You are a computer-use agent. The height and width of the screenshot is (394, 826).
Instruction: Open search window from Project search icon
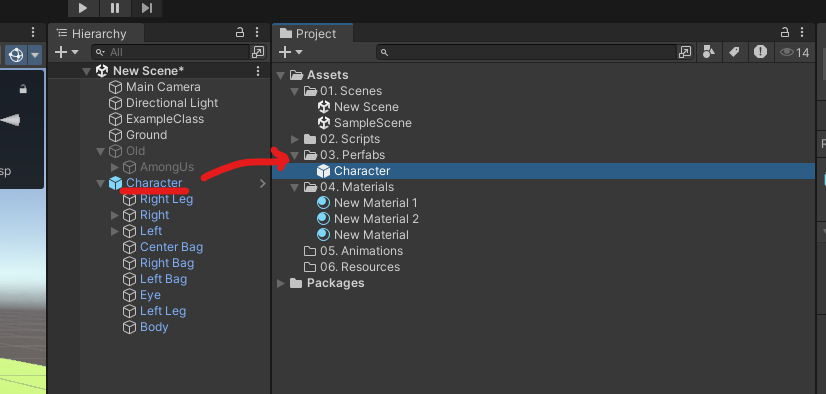(685, 52)
